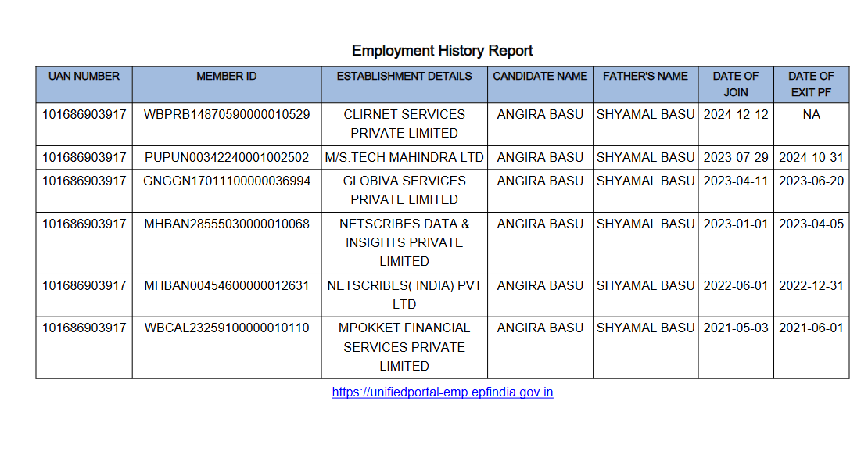This screenshot has height=455, width=868.
Task: Click exit date 2023-04-05
Action: pos(811,224)
